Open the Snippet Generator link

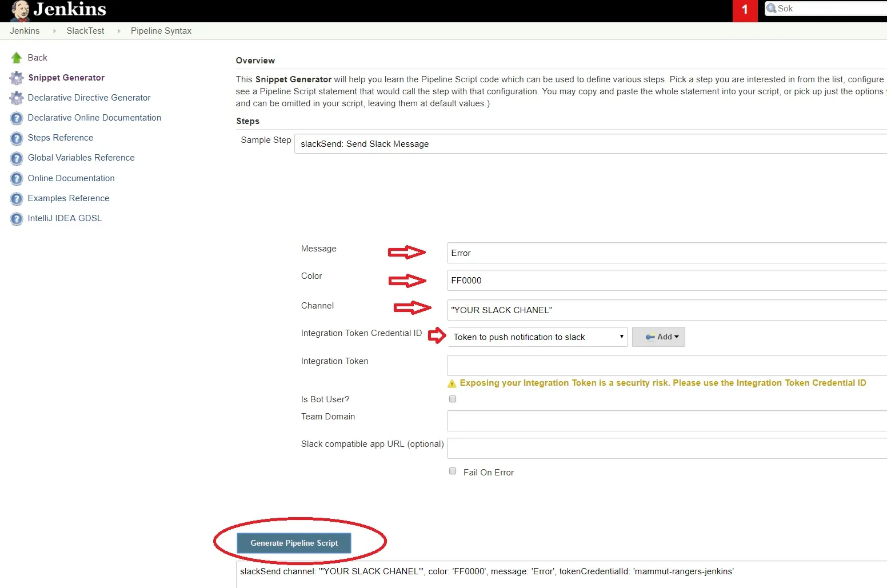coord(66,78)
